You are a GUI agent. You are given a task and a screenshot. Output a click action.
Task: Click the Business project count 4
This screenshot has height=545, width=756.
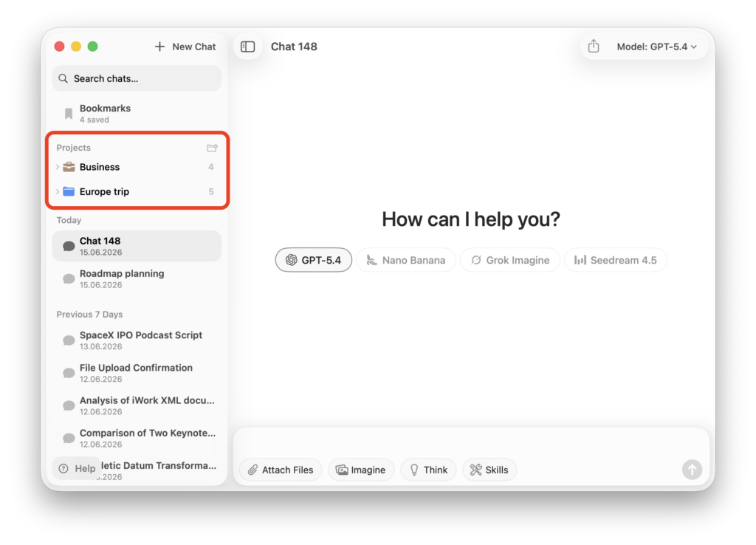210,167
